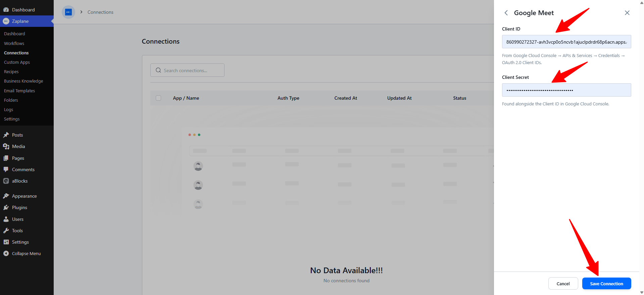Image resolution: width=644 pixels, height=295 pixels.
Task: Click the Tools wrench icon
Action: click(x=6, y=231)
